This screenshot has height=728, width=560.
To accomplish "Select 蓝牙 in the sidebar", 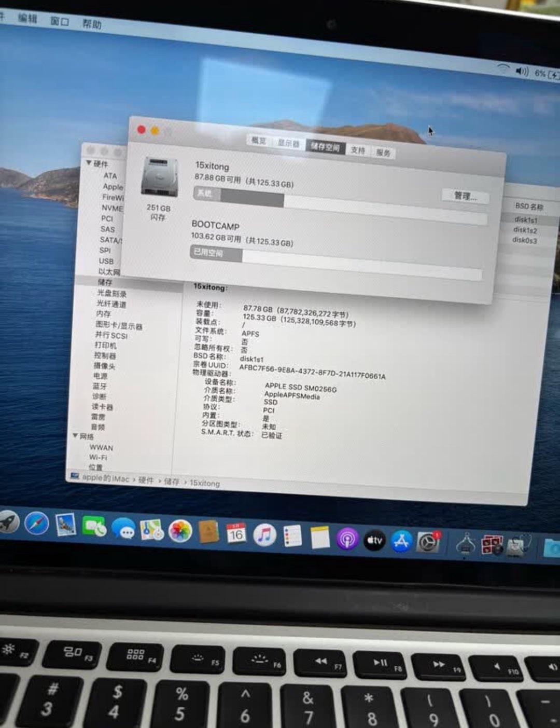I will pos(100,386).
